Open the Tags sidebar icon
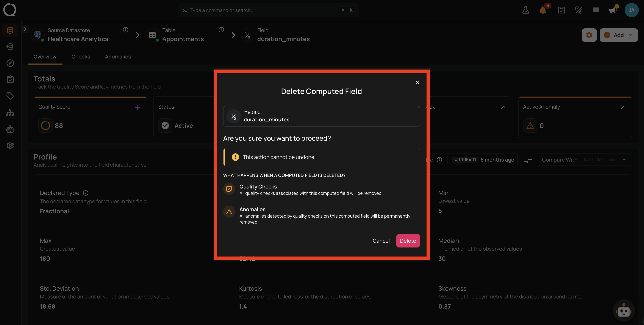Image resolution: width=644 pixels, height=325 pixels. click(x=10, y=96)
